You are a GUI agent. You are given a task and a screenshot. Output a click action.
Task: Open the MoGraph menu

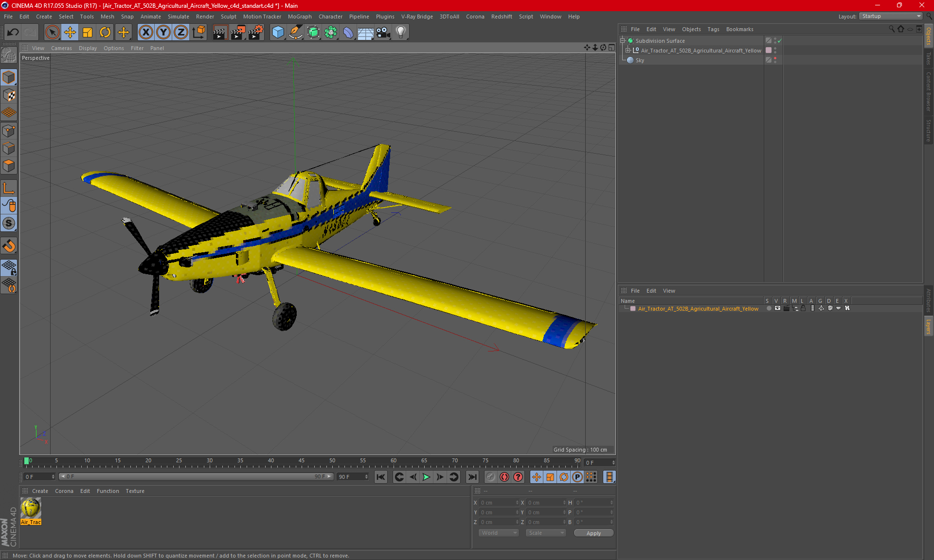[x=299, y=17]
